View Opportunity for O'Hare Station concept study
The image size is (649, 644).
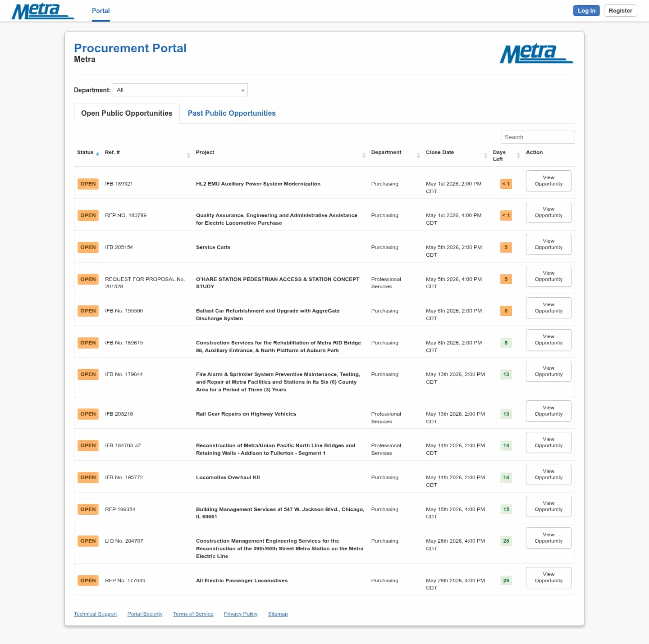548,277
